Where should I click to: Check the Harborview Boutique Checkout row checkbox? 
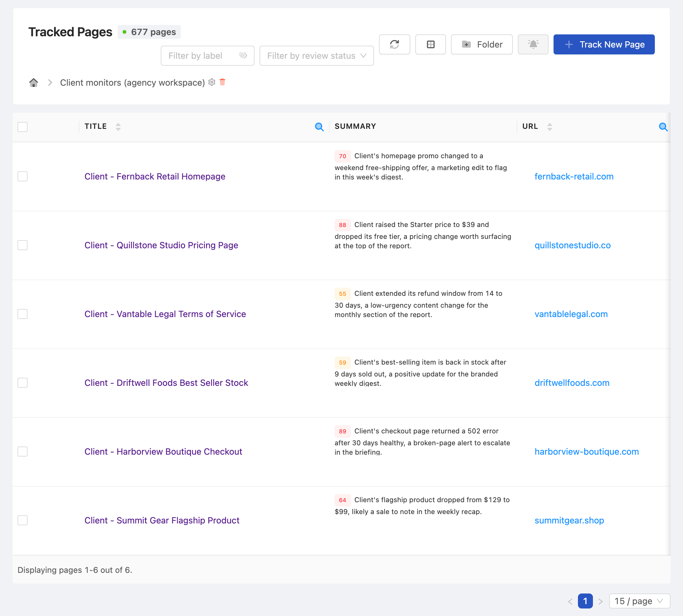(x=22, y=452)
